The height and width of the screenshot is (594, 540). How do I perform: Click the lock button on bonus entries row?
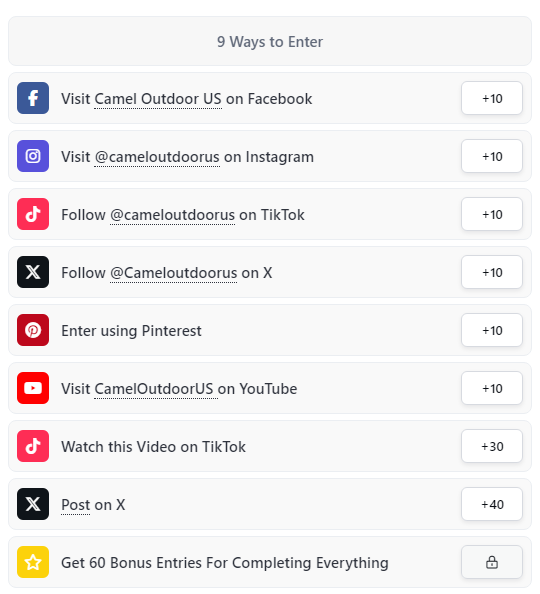(x=492, y=562)
